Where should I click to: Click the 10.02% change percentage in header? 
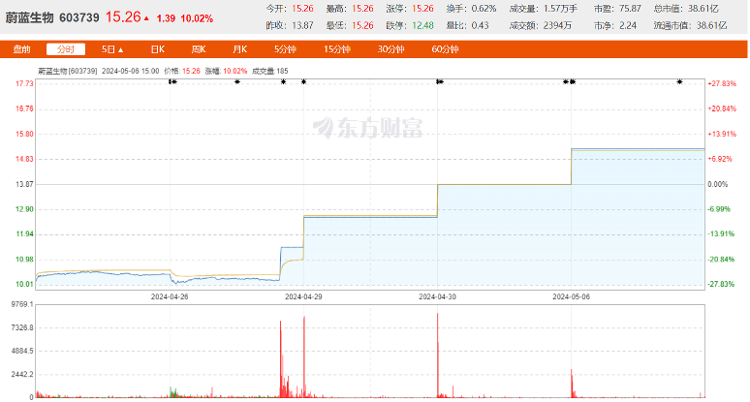[x=197, y=19]
